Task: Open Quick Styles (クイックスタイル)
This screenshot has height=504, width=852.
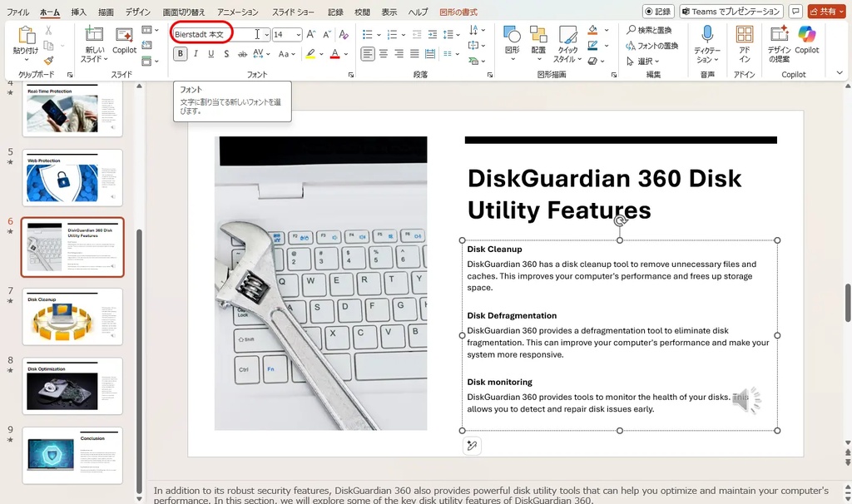Action: pos(567,43)
